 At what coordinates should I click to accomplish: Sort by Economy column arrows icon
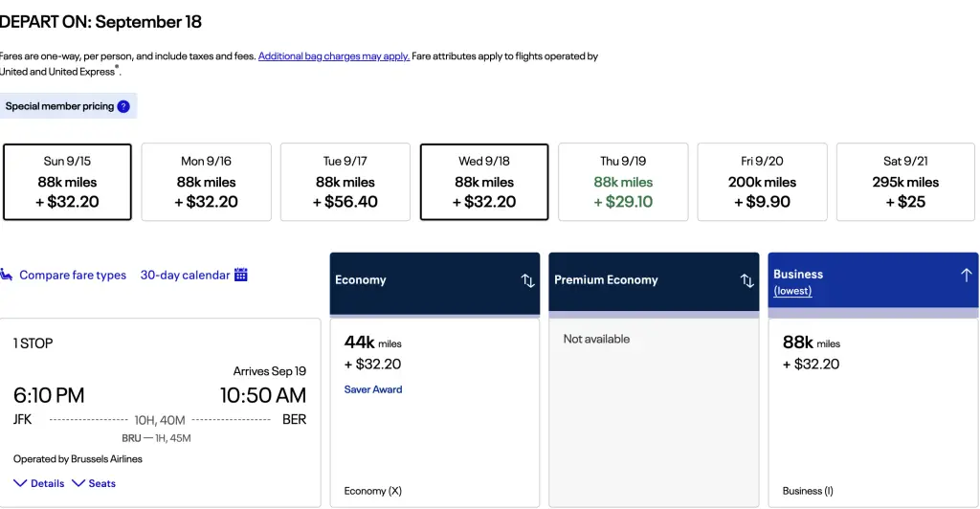[527, 280]
